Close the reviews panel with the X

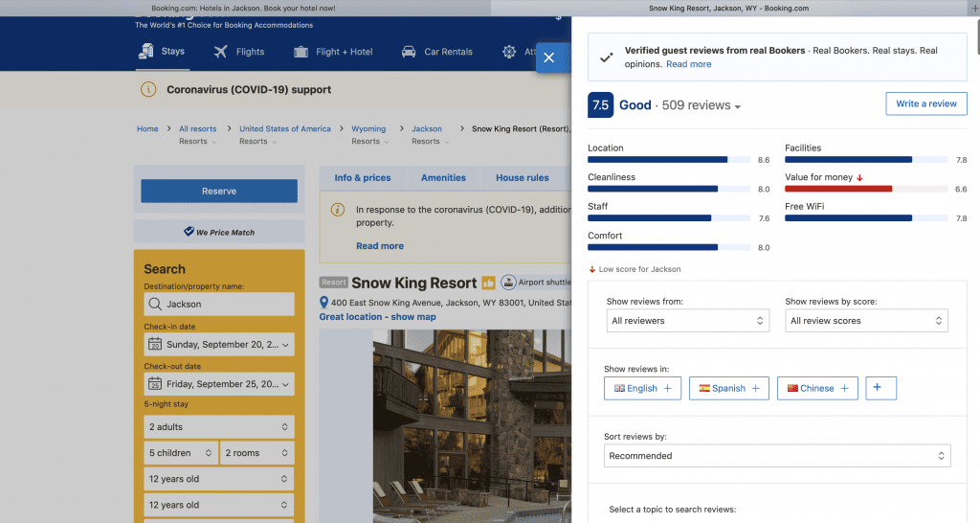[x=548, y=57]
